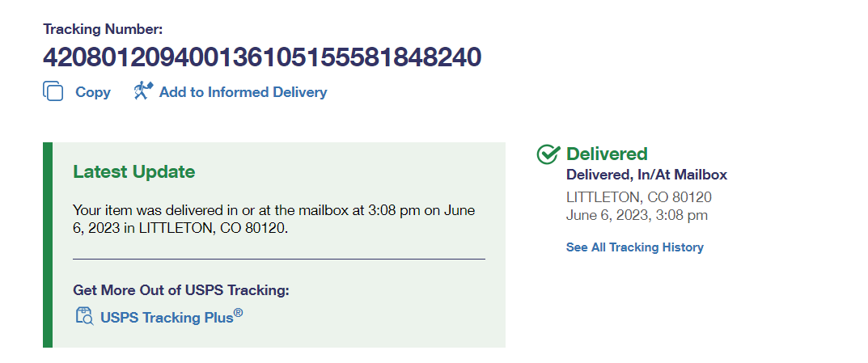Screen dimensions: 868x363
Task: Click the Tracking Number label
Action: [x=103, y=29]
